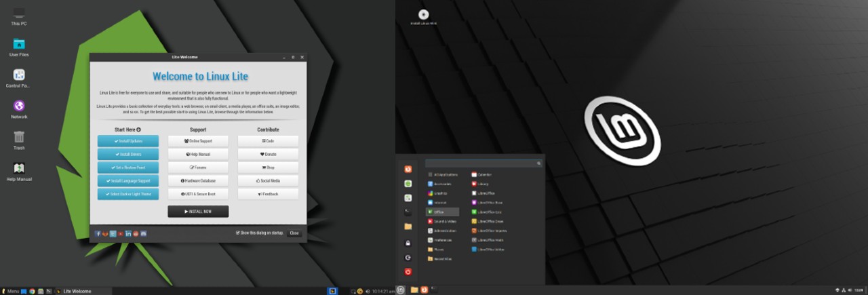This screenshot has width=868, height=295.
Task: Launch Chrome from Linux Lite taskbar
Action: click(x=32, y=291)
